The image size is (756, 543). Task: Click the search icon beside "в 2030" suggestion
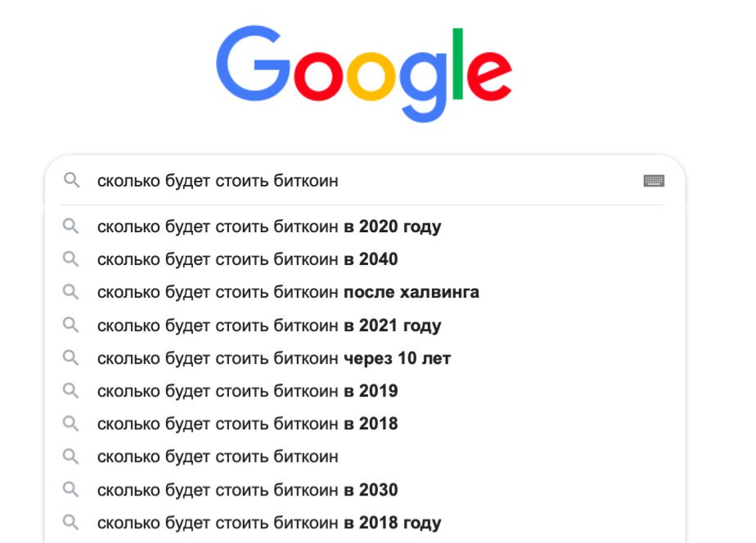pos(71,490)
